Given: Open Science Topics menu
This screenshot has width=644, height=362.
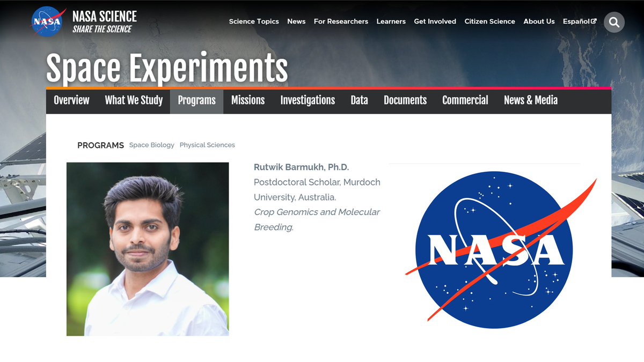Looking at the screenshot, I should [254, 21].
